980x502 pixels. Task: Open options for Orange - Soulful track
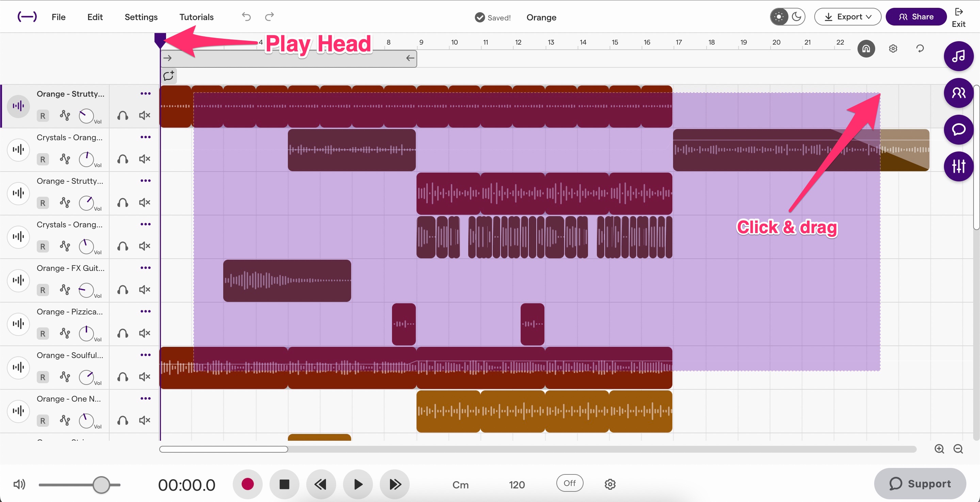(145, 355)
